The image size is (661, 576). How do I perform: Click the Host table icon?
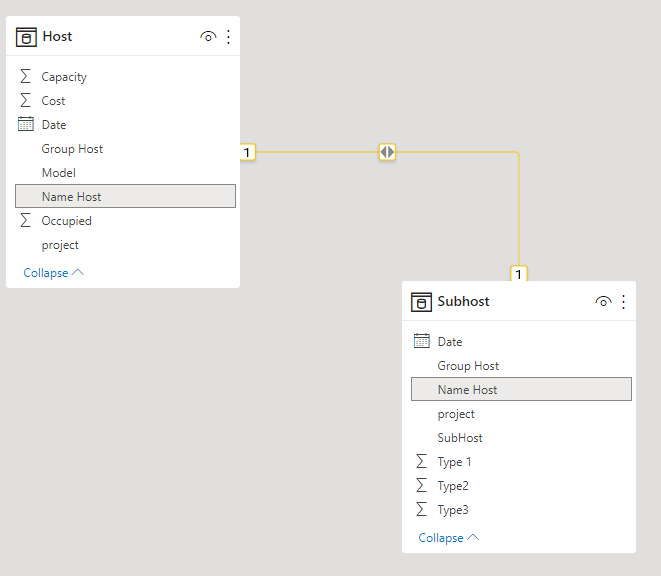(x=26, y=37)
